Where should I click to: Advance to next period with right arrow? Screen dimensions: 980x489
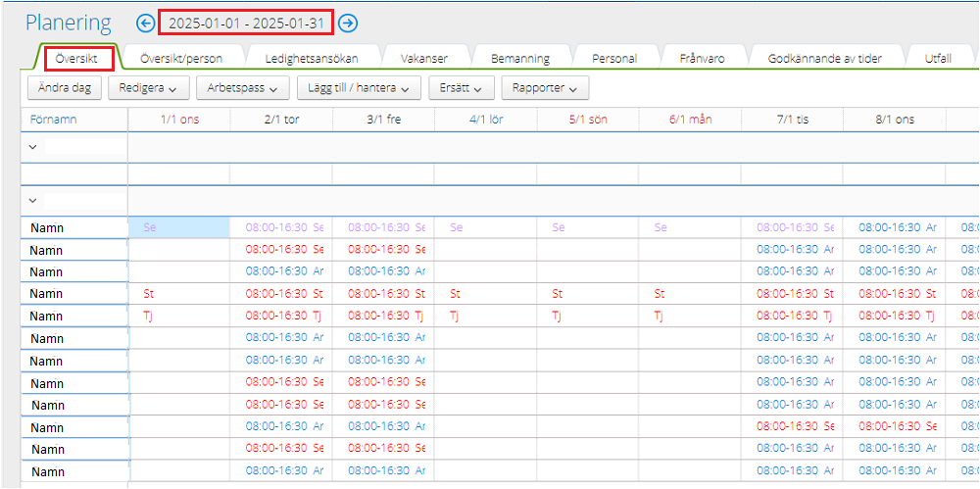coord(347,23)
